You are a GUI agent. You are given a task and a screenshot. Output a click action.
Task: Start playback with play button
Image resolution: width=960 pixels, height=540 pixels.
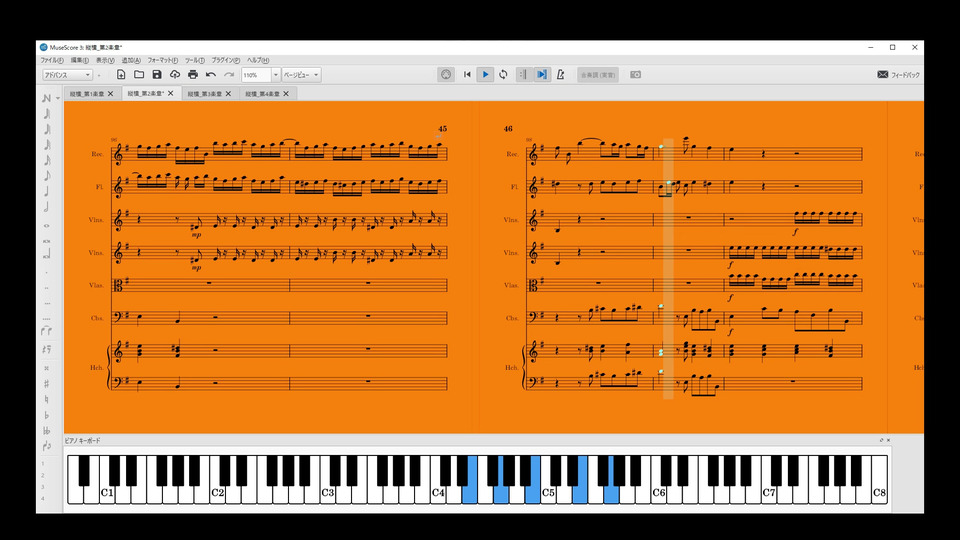486,75
